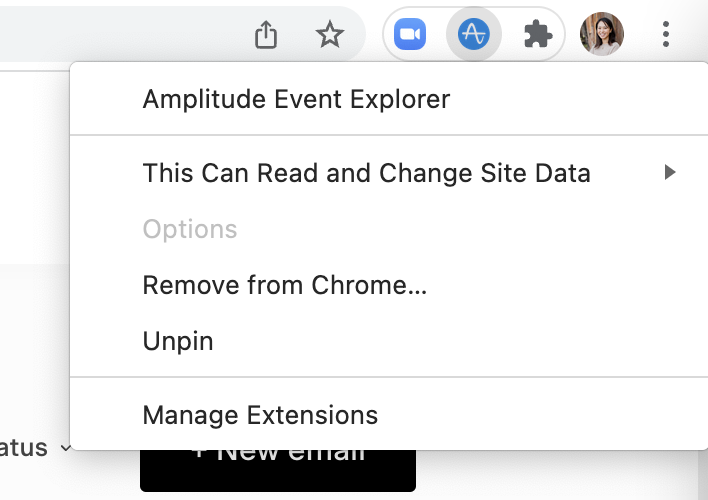
Task: Open the Zoom extension icon
Action: click(409, 35)
